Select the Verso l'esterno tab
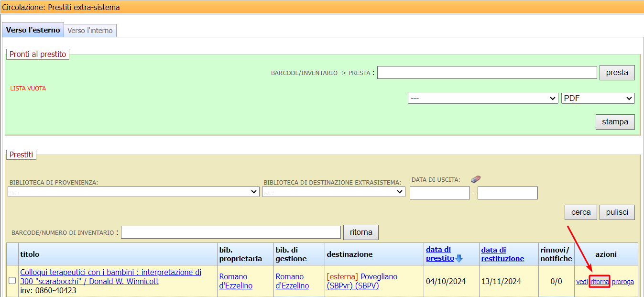The image size is (644, 297). point(33,30)
